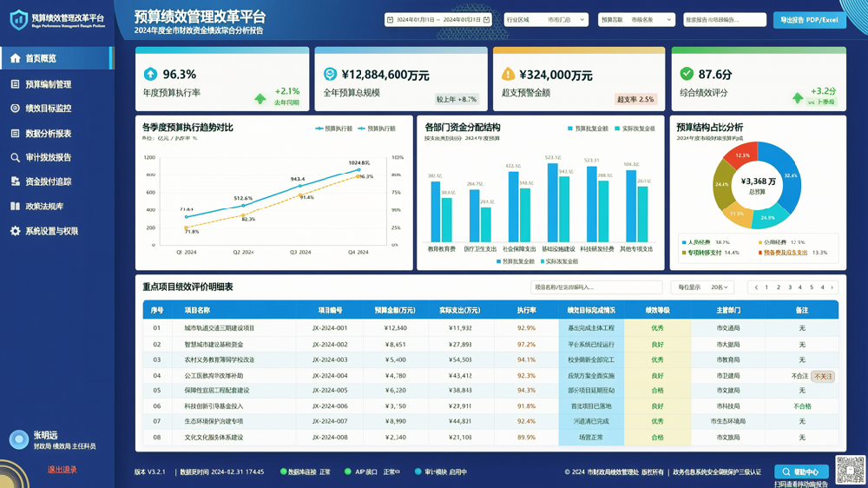Click project 城市轨道交通三期建设项目

coord(220,328)
